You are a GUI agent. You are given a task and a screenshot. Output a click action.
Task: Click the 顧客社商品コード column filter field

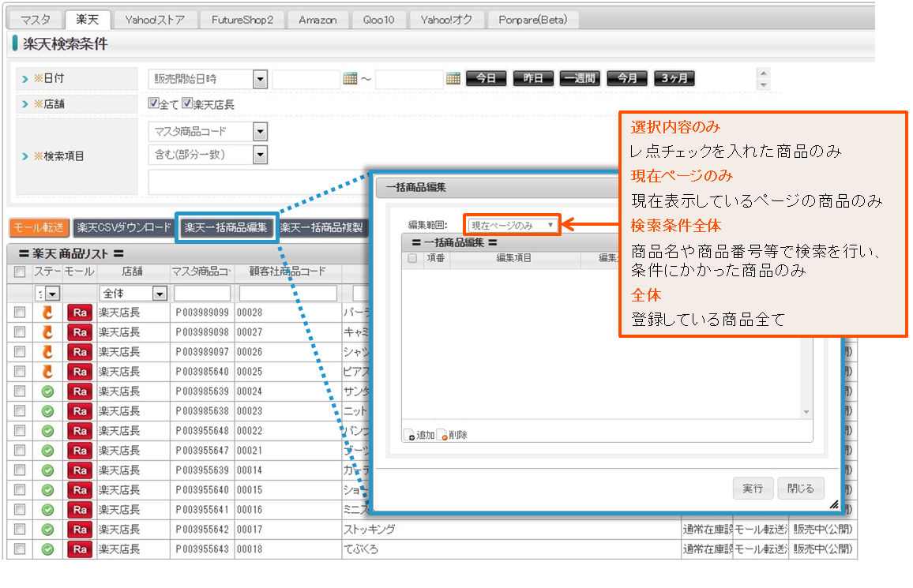pyautogui.click(x=287, y=294)
